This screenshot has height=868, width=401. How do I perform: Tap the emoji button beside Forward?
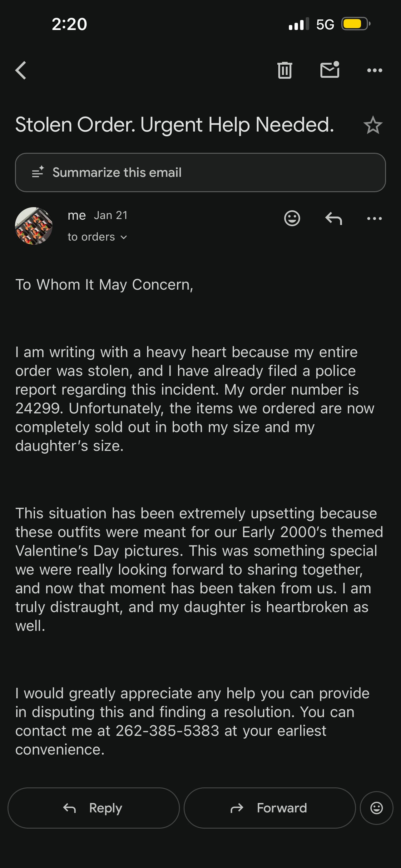[376, 808]
